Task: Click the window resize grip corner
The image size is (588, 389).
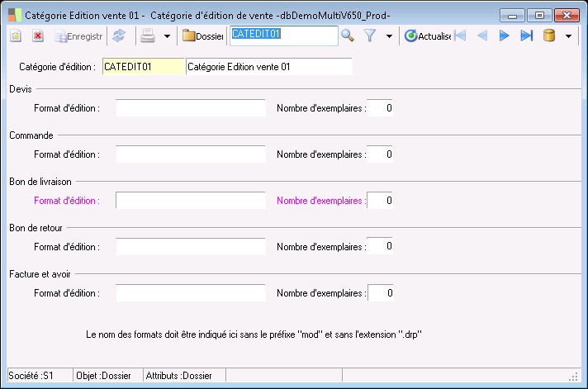Action: (x=573, y=377)
